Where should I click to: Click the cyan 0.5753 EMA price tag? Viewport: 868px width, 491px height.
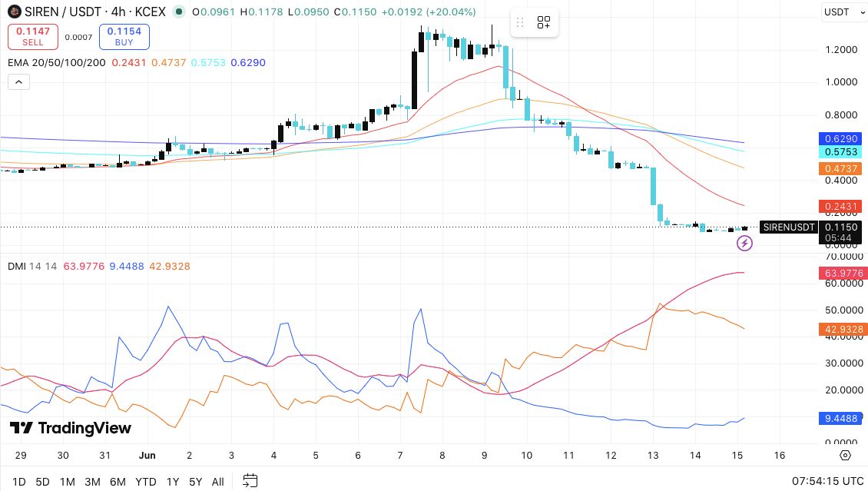coord(840,152)
